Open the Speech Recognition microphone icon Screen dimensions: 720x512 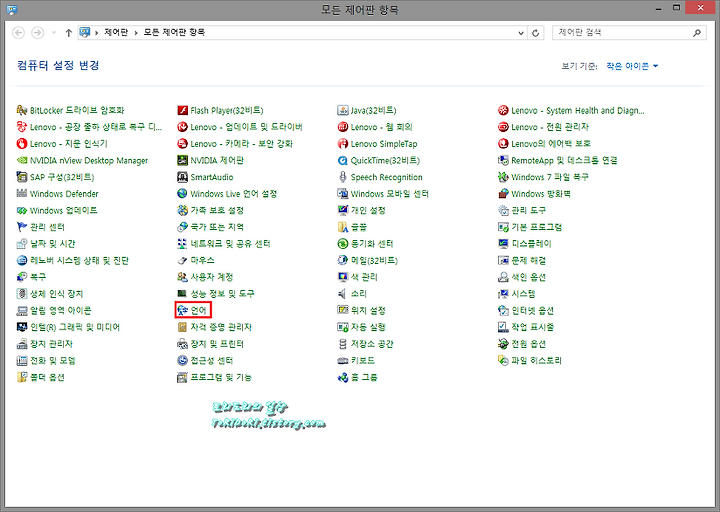(343, 177)
